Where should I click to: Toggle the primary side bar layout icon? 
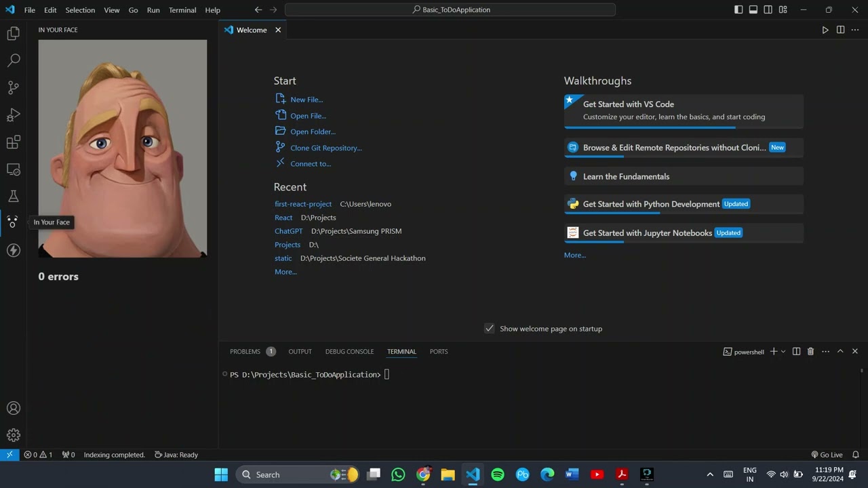(738, 9)
